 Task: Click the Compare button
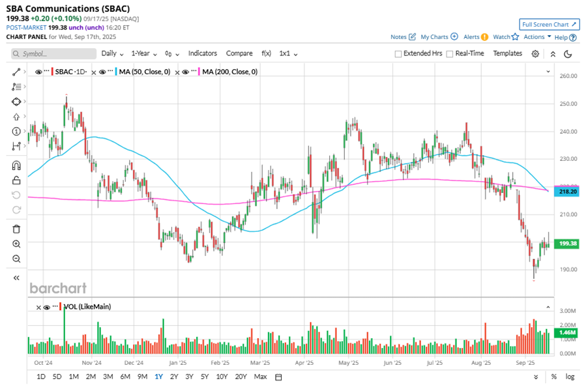(239, 53)
